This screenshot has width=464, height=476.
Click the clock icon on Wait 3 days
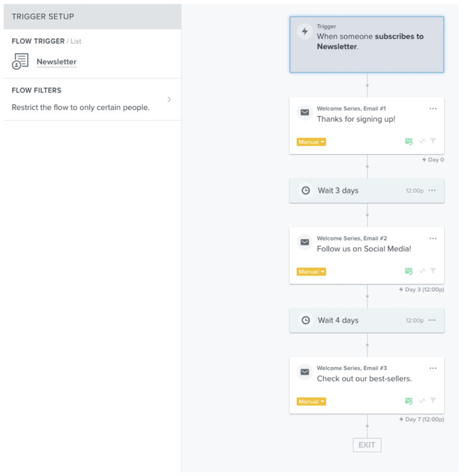pos(306,191)
